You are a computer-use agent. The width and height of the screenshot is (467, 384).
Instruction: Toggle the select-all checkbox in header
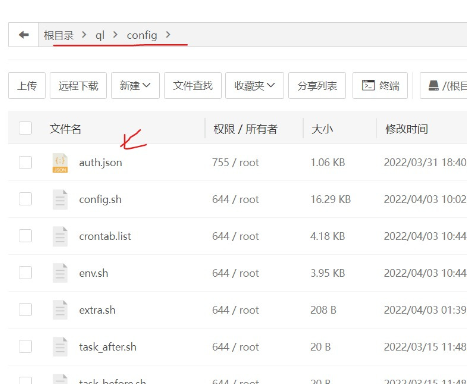click(x=25, y=128)
